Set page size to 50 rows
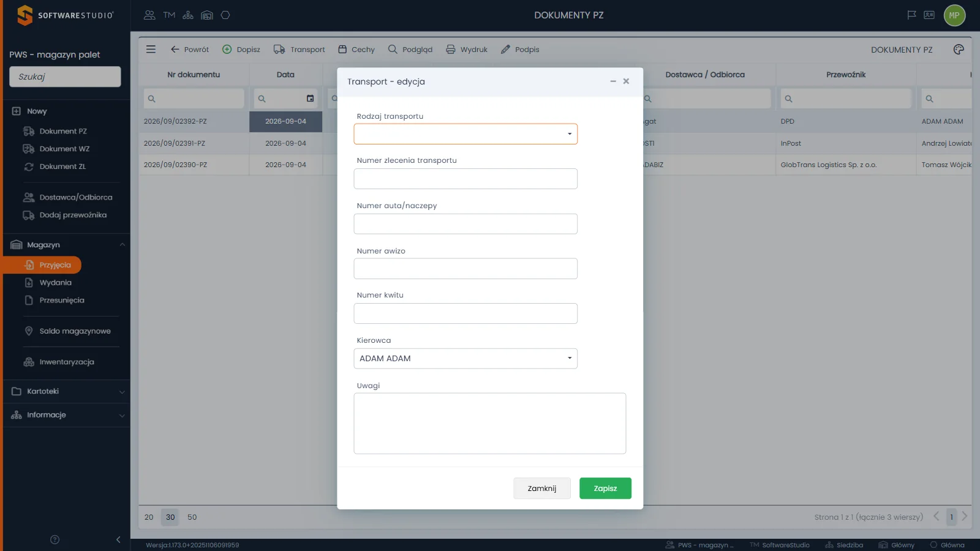The width and height of the screenshot is (980, 551). pyautogui.click(x=192, y=517)
